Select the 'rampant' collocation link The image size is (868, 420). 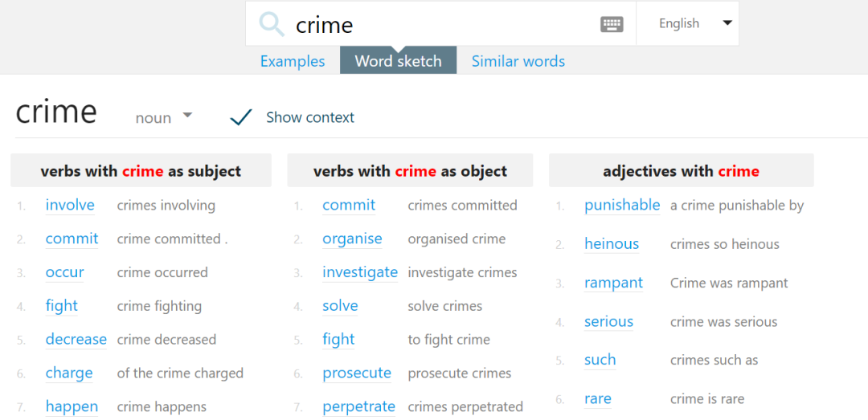613,283
